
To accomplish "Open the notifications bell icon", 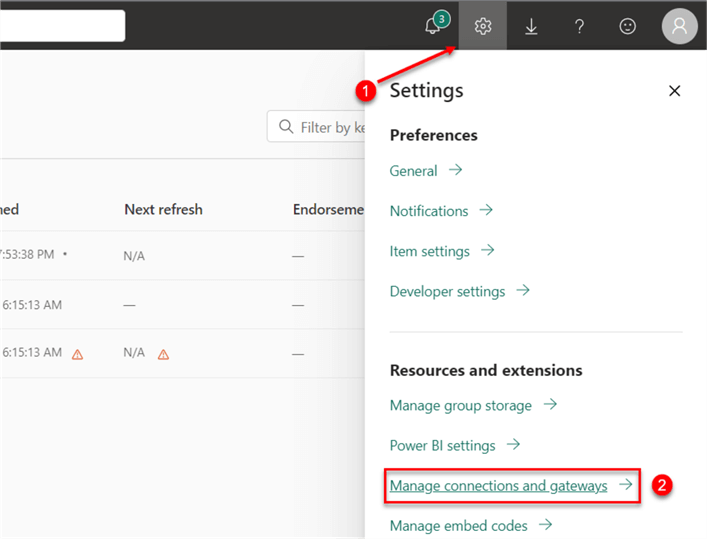I will 434,26.
